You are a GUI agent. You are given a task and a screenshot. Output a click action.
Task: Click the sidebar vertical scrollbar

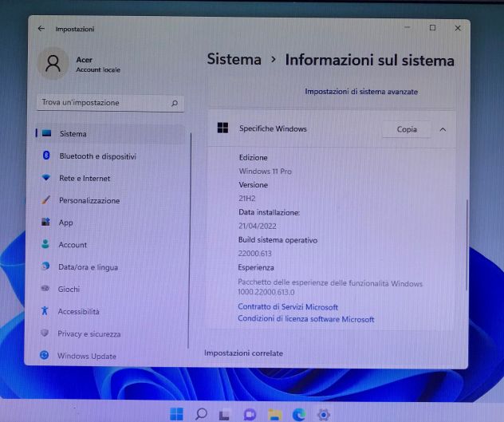tap(191, 241)
